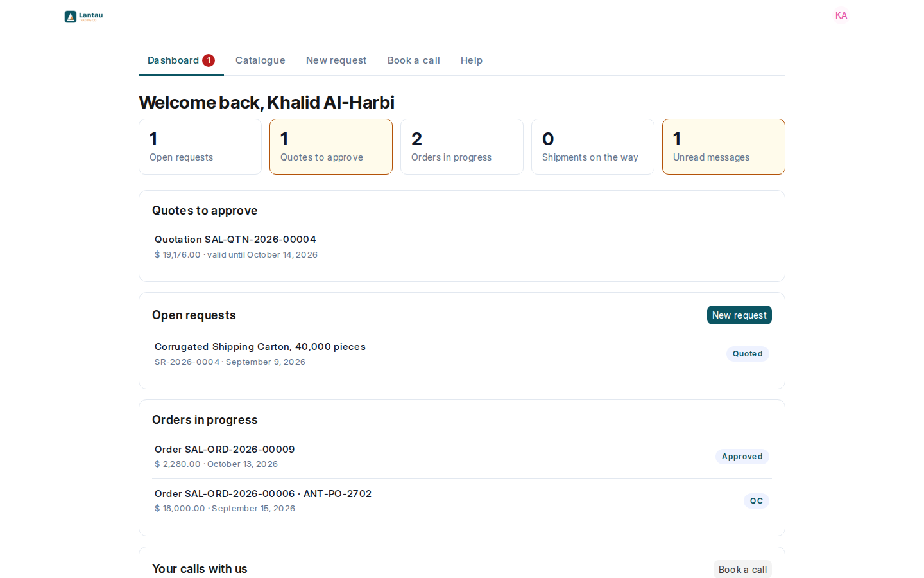Viewport: 924px width, 578px height.
Task: Open the KA user avatar menu
Action: (x=841, y=15)
